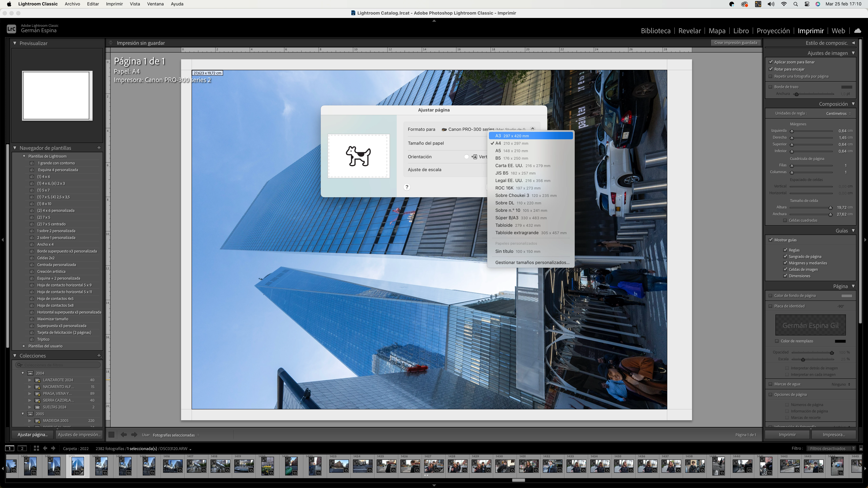This screenshot has width=868, height=488.
Task: Open macOS Spotlight search icon
Action: point(795,4)
